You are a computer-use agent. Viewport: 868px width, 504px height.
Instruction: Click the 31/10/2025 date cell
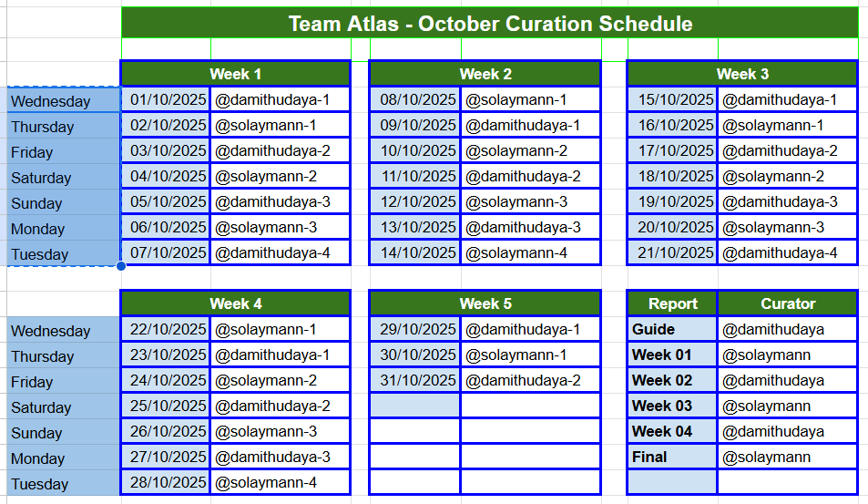pos(417,380)
